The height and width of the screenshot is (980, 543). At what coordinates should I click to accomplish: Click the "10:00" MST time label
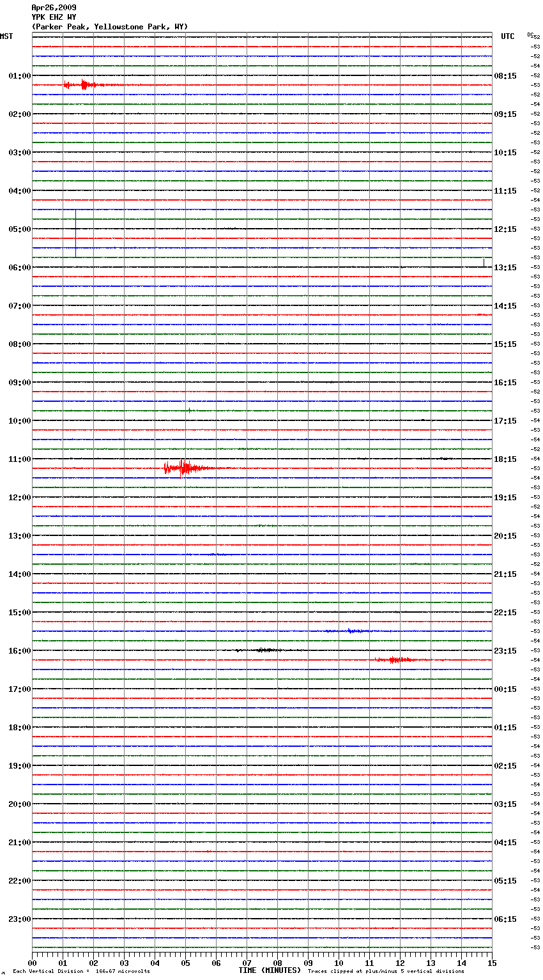[20, 421]
